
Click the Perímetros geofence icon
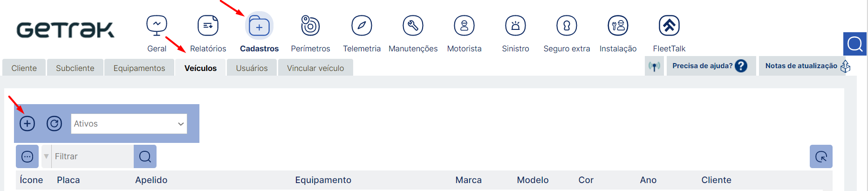(x=310, y=26)
